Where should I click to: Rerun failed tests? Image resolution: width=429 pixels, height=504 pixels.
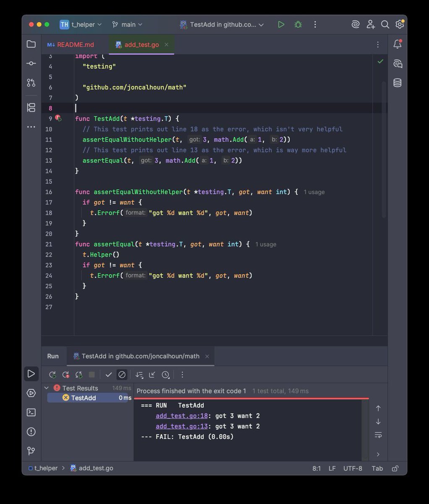(65, 375)
